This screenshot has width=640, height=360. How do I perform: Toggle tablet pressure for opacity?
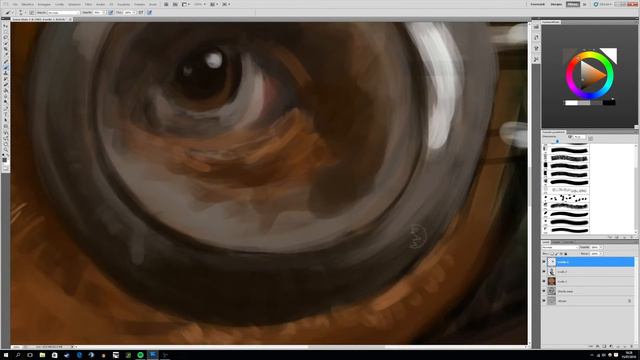click(x=111, y=13)
